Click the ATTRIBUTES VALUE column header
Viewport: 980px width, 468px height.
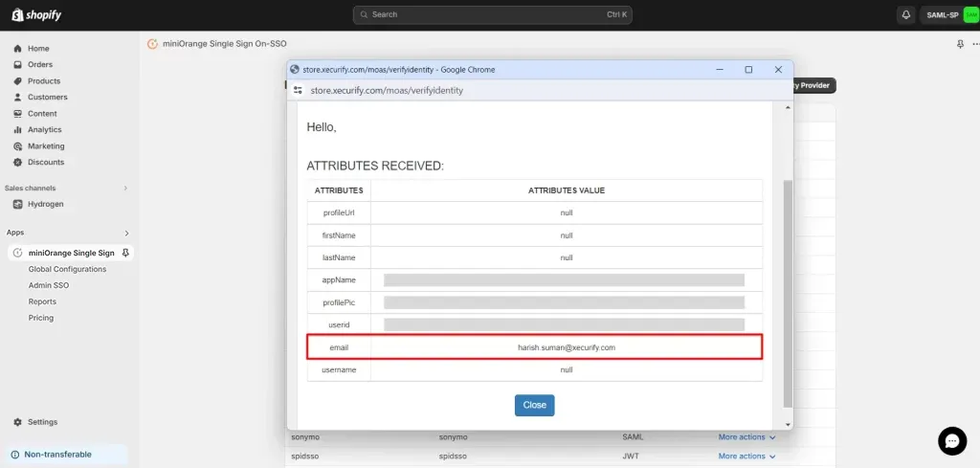[x=567, y=190]
